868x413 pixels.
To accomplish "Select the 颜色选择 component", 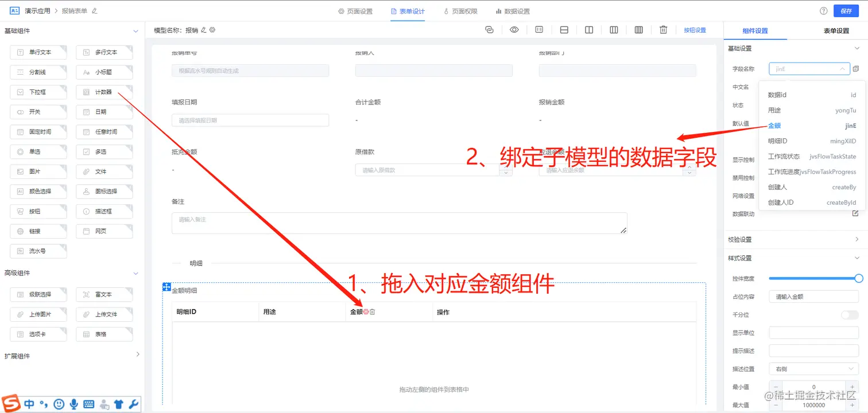I will [x=38, y=192].
